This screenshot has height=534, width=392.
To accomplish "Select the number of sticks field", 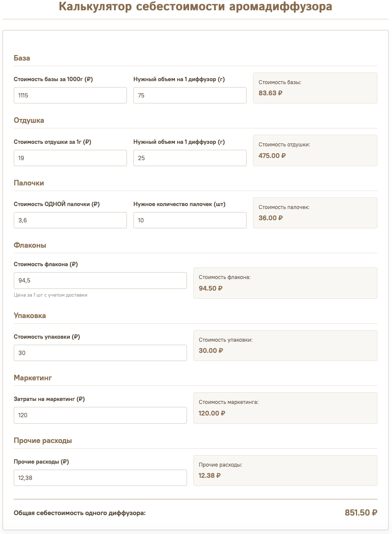I will point(190,220).
